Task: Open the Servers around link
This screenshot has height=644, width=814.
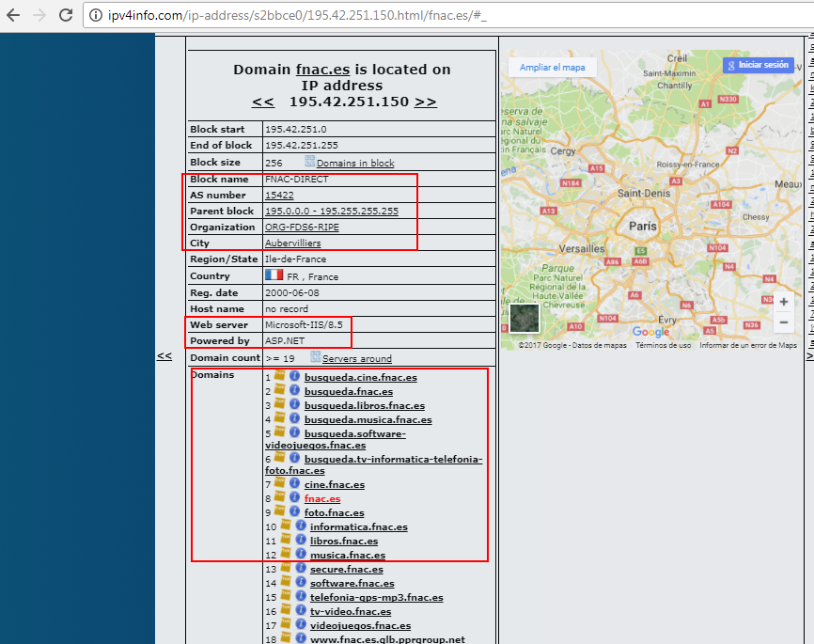Action: pyautogui.click(x=356, y=358)
